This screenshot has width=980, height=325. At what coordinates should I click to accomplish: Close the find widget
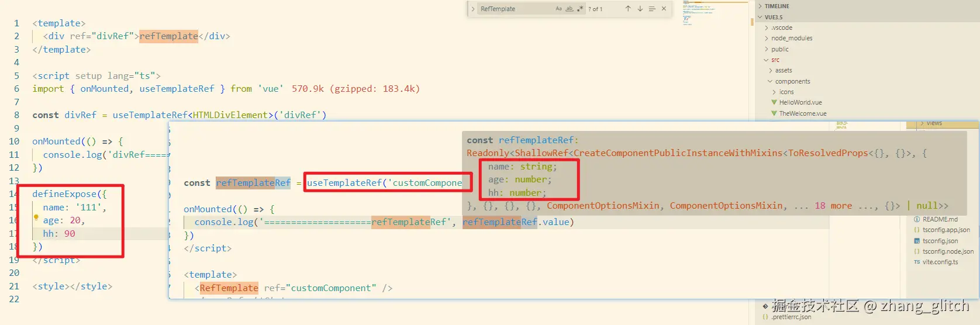(664, 9)
